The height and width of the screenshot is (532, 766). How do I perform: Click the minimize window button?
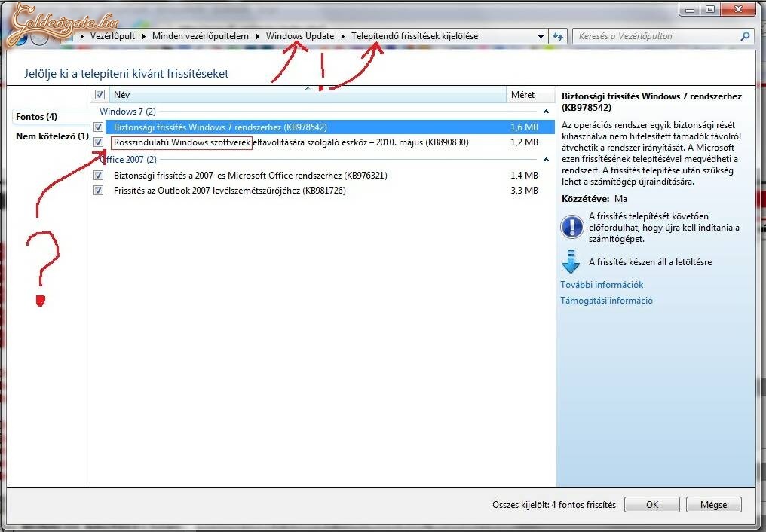pyautogui.click(x=689, y=9)
